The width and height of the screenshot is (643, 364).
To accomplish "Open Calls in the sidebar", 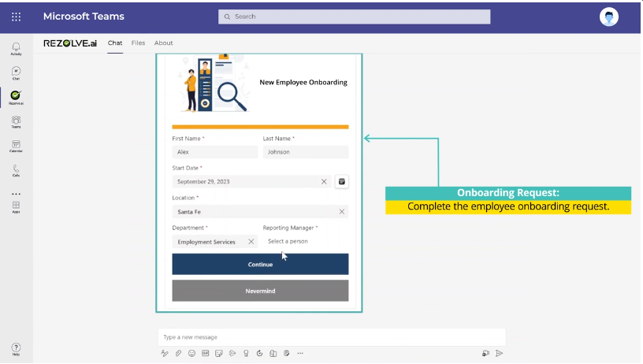I will [x=16, y=170].
